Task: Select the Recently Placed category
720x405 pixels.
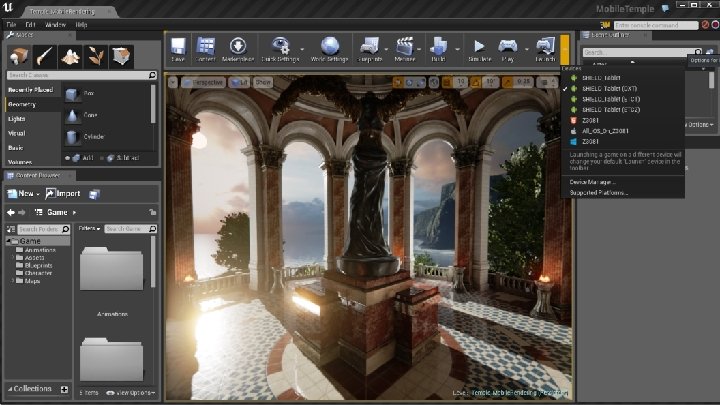Action: pos(30,90)
